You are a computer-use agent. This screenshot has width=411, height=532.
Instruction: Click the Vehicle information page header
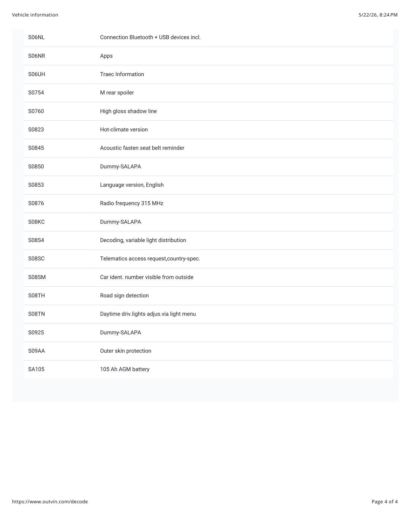[x=35, y=15]
